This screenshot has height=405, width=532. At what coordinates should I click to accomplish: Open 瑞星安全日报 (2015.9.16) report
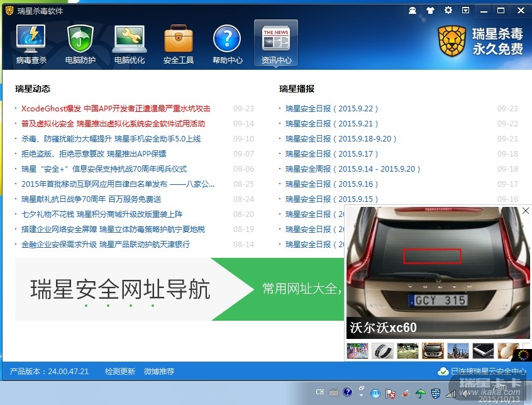pyautogui.click(x=331, y=184)
